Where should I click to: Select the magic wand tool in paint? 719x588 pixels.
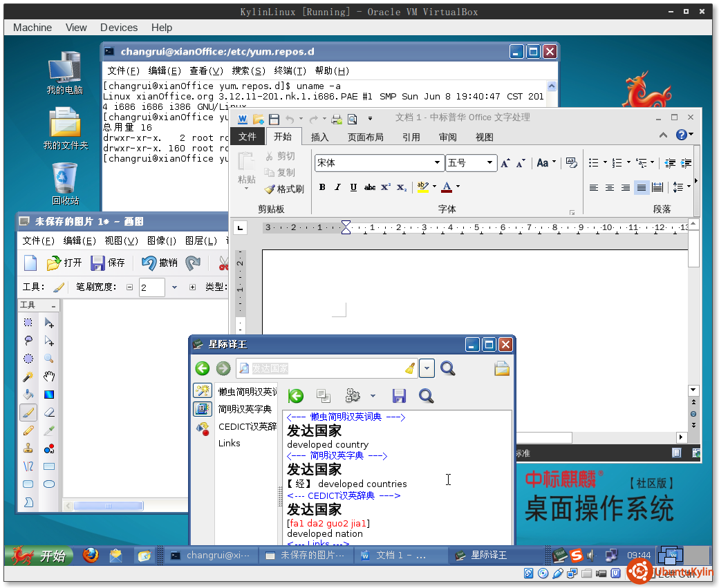pos(28,377)
